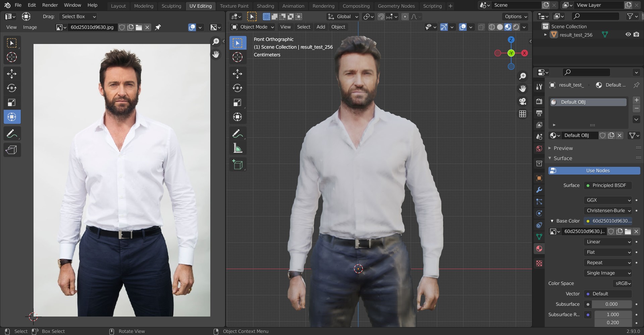The width and height of the screenshot is (644, 335).
Task: Add a material slot with the plus button
Action: point(636,100)
